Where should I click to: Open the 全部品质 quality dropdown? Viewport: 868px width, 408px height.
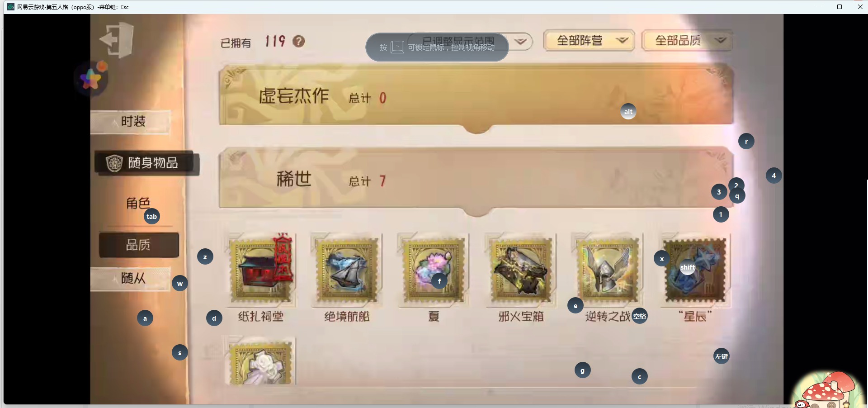687,41
